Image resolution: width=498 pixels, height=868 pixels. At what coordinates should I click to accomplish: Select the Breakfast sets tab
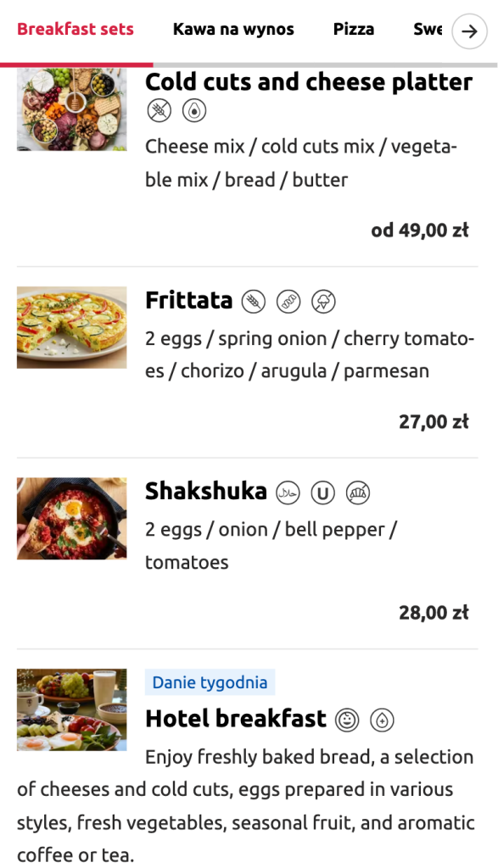click(x=75, y=27)
